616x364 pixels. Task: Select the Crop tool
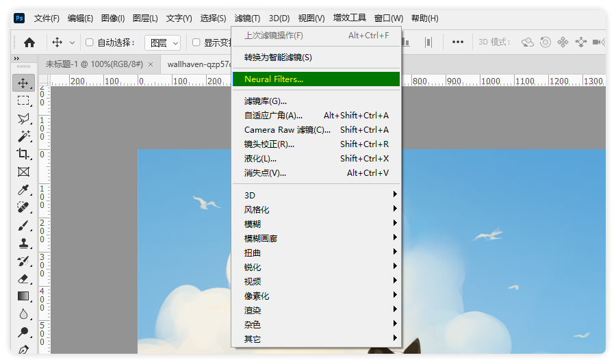point(23,153)
